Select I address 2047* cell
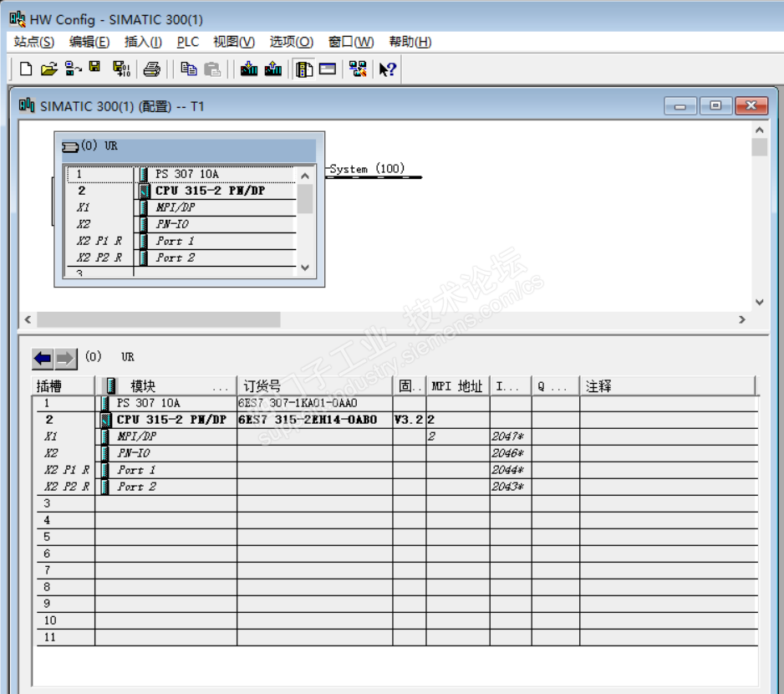The width and height of the screenshot is (784, 694). 511,436
